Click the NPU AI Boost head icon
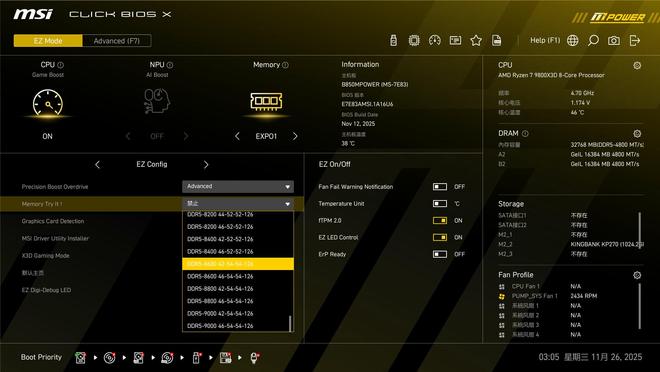 157,101
